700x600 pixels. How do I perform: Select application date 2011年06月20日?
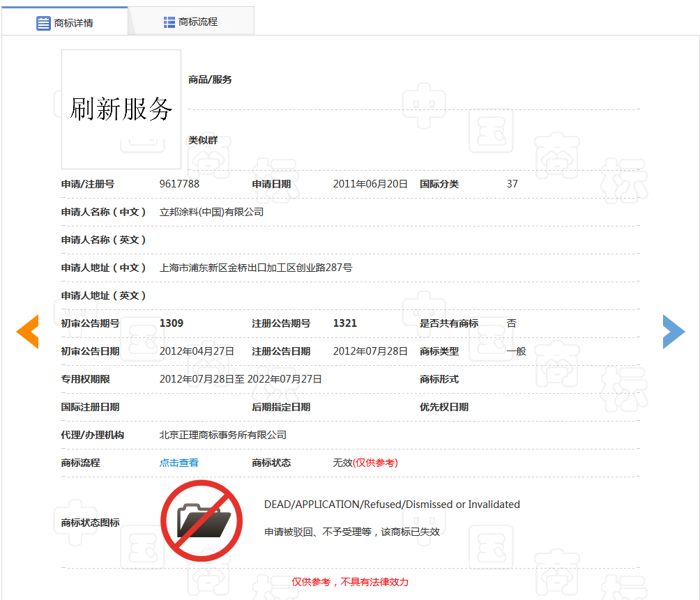point(370,184)
